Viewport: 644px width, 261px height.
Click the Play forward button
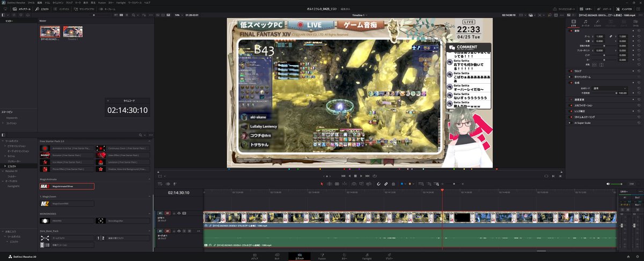click(361, 176)
